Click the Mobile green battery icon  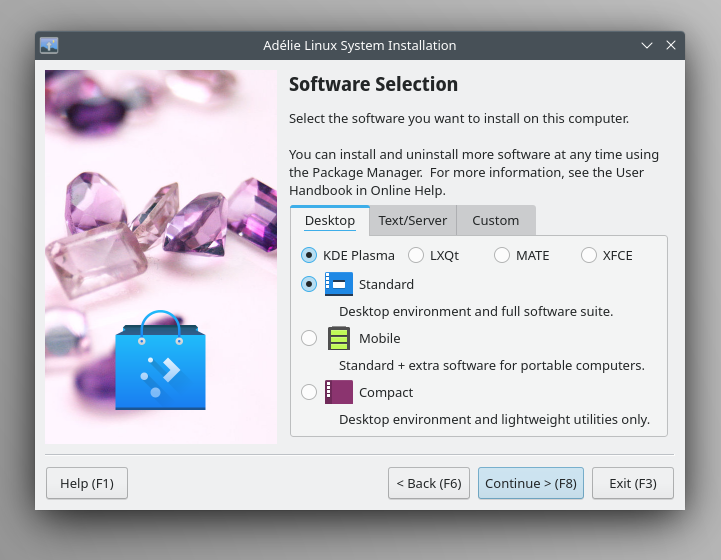(338, 338)
